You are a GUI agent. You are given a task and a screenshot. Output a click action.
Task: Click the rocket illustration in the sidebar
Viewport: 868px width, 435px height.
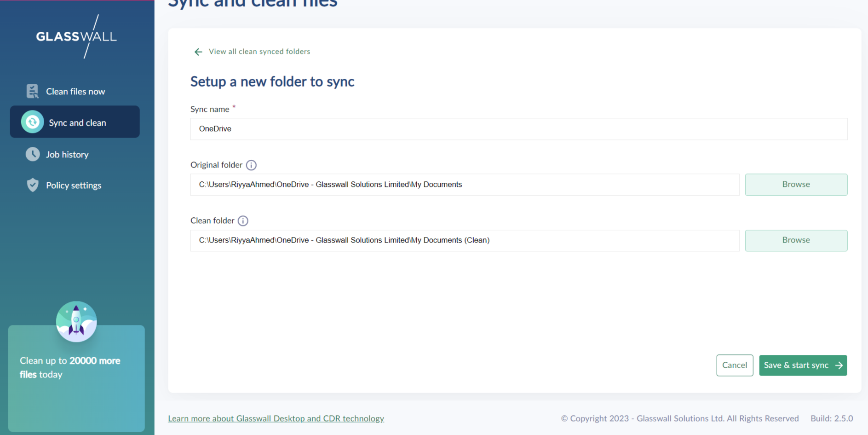point(76,321)
